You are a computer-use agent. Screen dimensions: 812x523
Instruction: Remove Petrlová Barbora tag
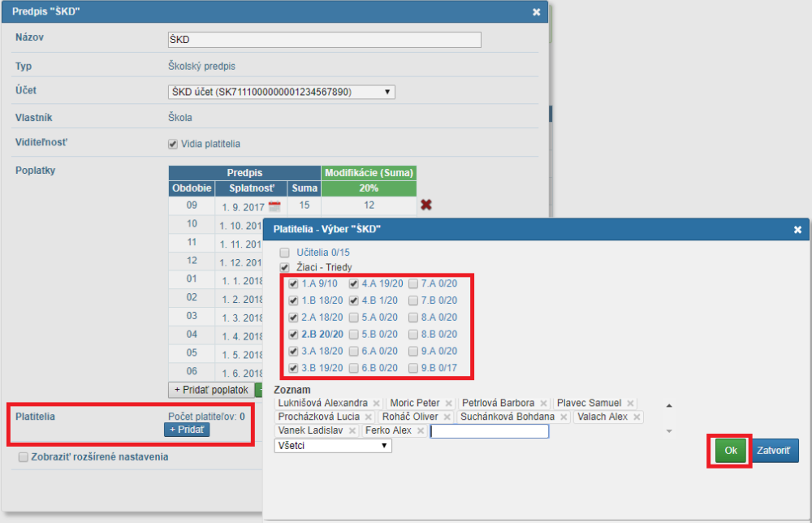[543, 404]
